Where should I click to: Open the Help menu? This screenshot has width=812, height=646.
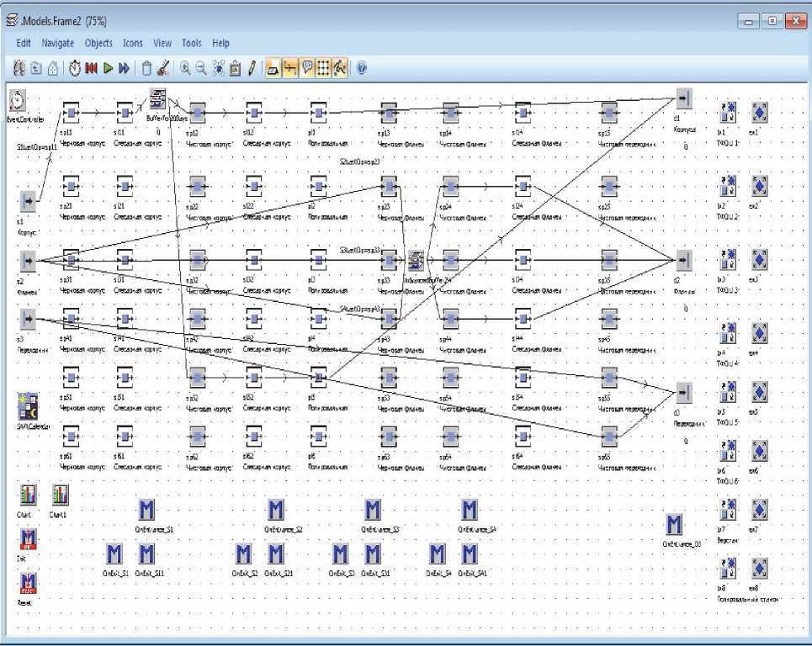click(x=220, y=43)
